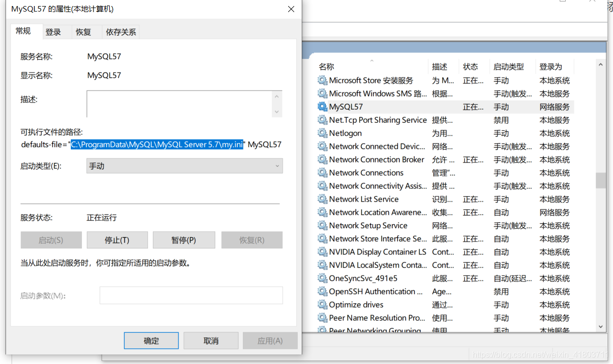613x364 pixels.
Task: Click Network Connection Broker service name
Action: pyautogui.click(x=377, y=159)
